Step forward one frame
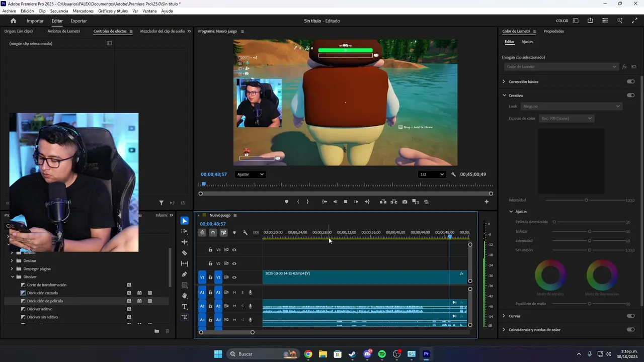 [356, 202]
